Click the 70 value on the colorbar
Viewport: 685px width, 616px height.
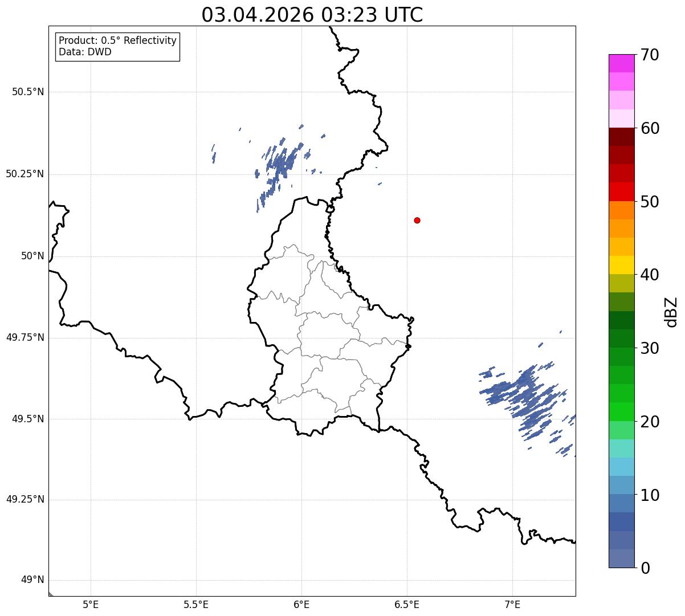point(650,55)
